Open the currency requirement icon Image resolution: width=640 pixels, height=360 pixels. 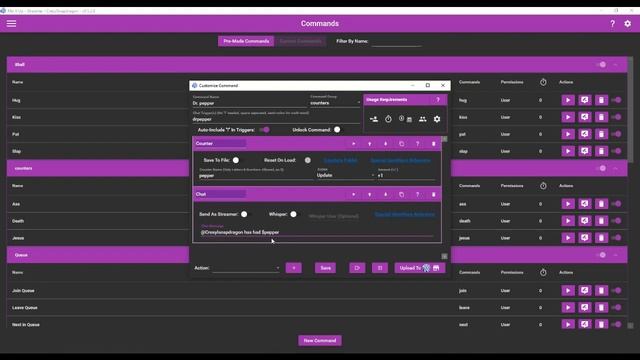(405, 119)
